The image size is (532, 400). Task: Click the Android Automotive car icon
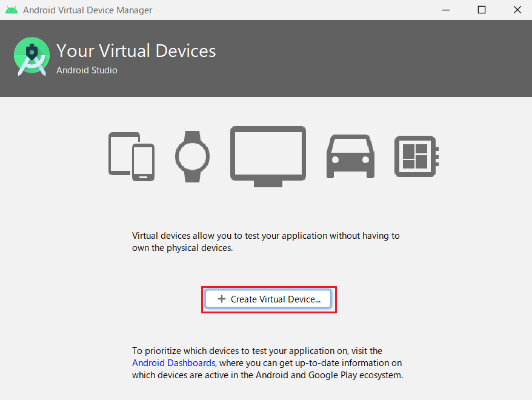pos(350,156)
